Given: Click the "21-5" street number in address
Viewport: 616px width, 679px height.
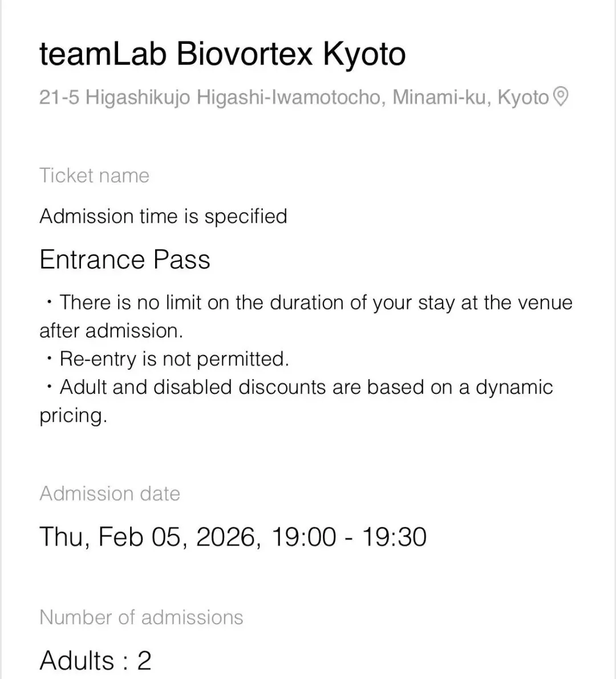Looking at the screenshot, I should tap(59, 97).
